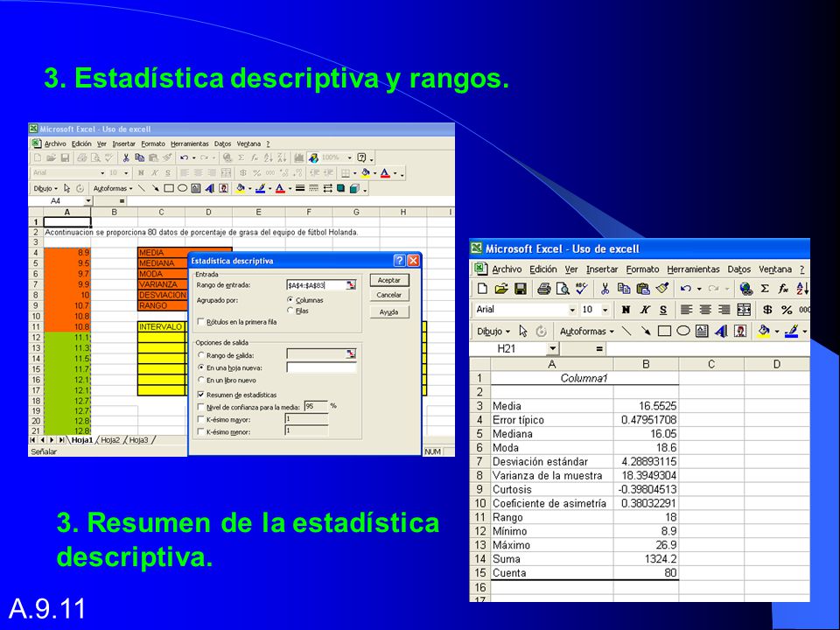Click Save diskette icon in right Excel window
Viewport: 840px width, 630px height.
520,289
